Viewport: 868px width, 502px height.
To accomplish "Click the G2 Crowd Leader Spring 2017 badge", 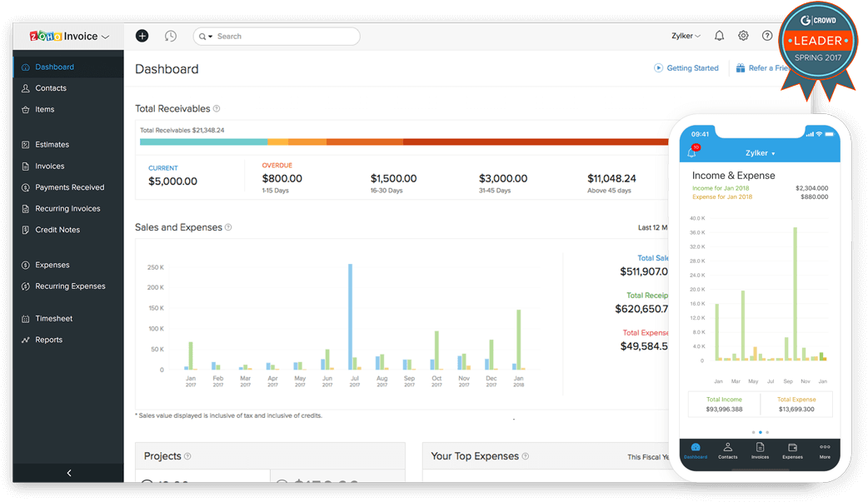I will pos(818,50).
